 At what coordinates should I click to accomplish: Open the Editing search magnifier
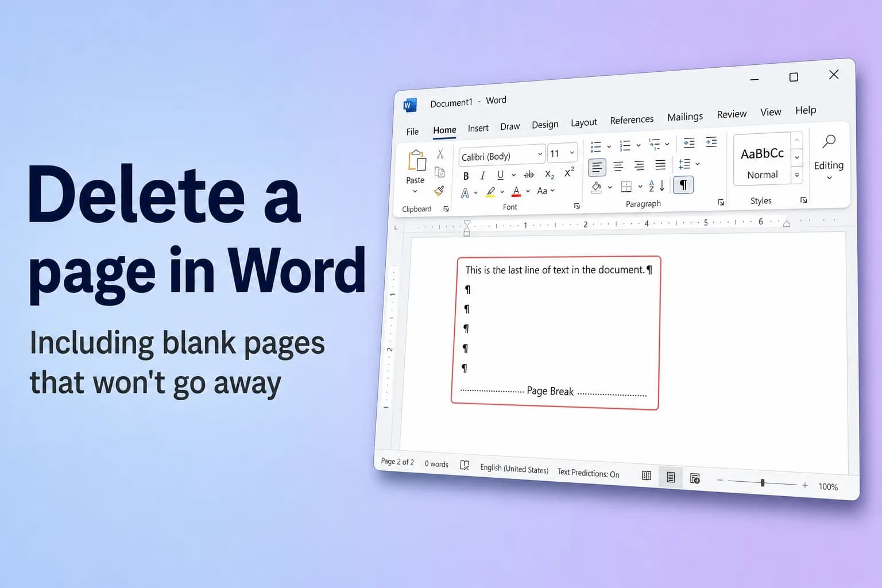tap(829, 141)
